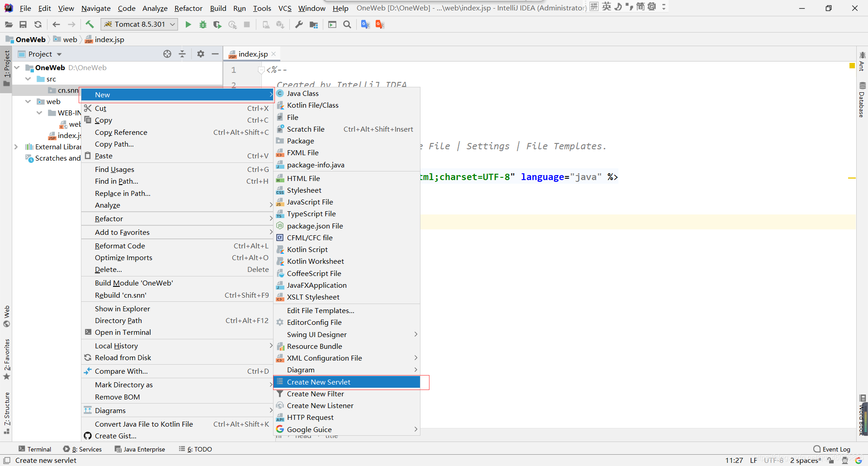Open Project panel gear options
Viewport: 868px width, 466px height.
tap(201, 54)
